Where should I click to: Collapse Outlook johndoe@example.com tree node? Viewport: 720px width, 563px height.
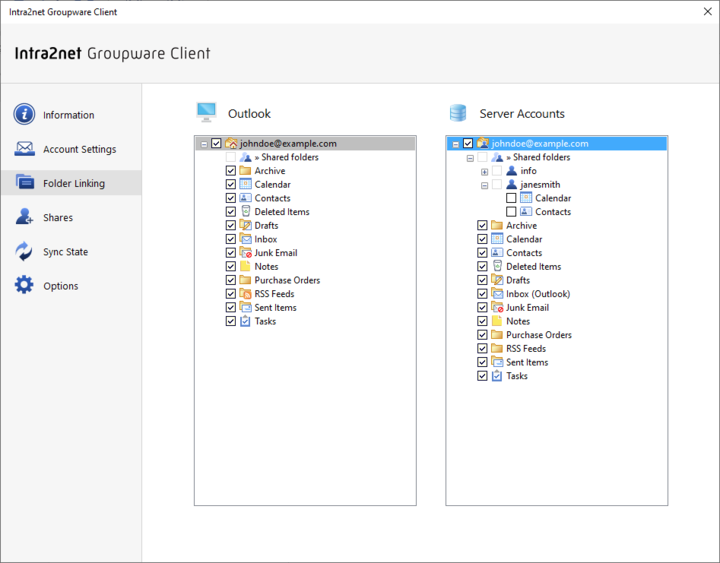point(204,144)
